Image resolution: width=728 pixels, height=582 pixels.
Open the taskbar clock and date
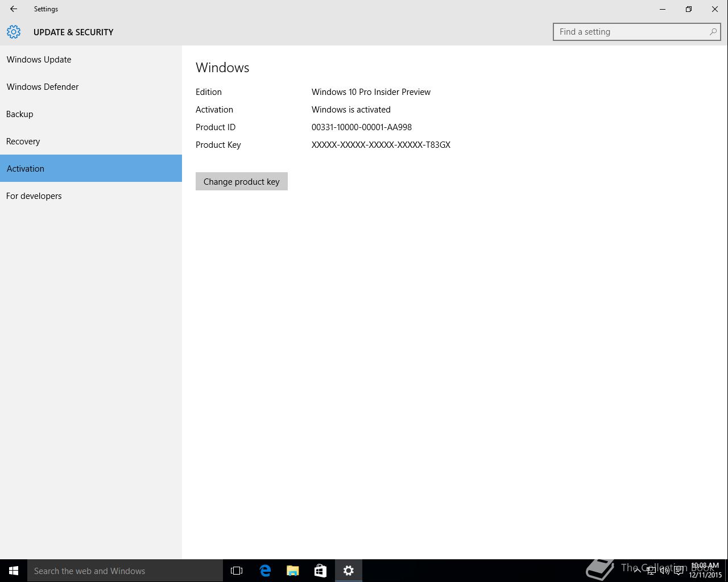pos(705,571)
